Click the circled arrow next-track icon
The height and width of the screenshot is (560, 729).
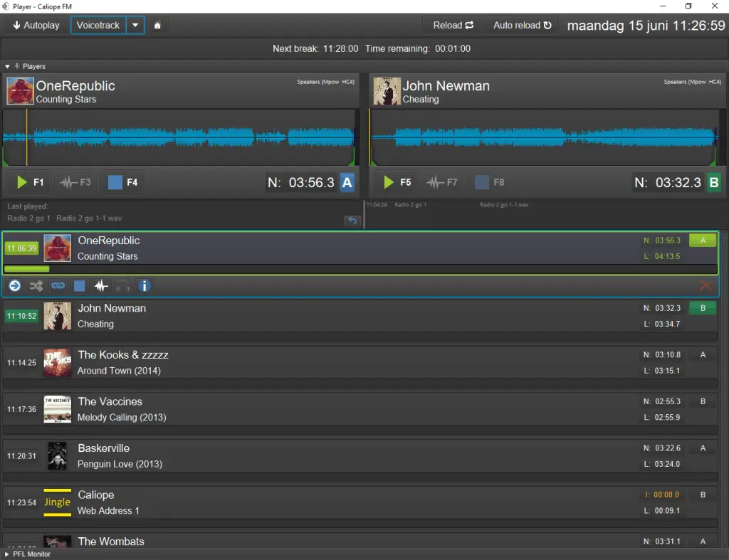[15, 286]
